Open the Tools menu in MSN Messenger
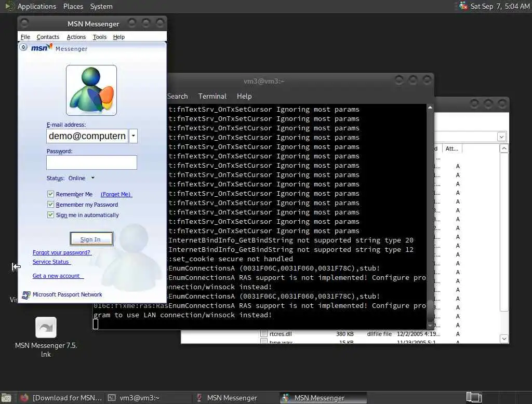Viewport: 532px width, 404px height. click(x=100, y=37)
